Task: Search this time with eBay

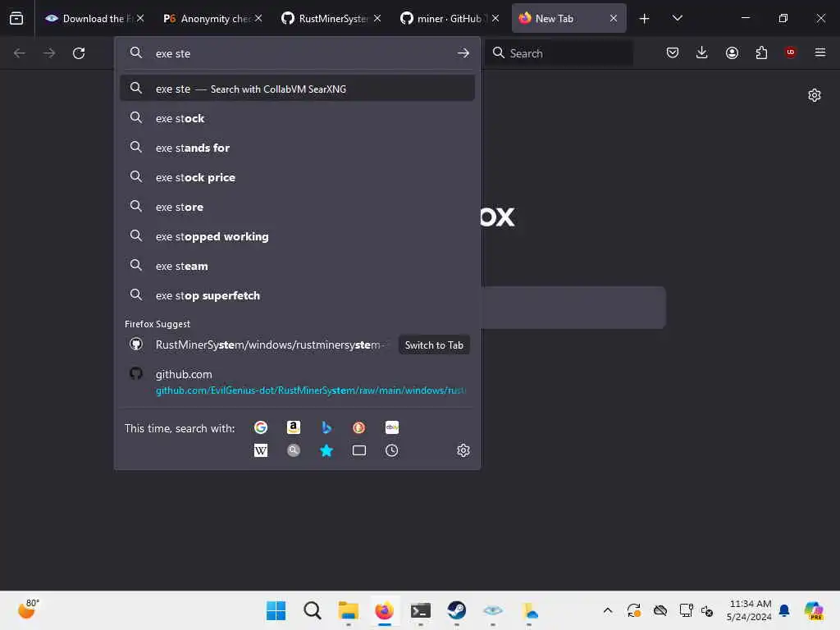Action: point(392,427)
